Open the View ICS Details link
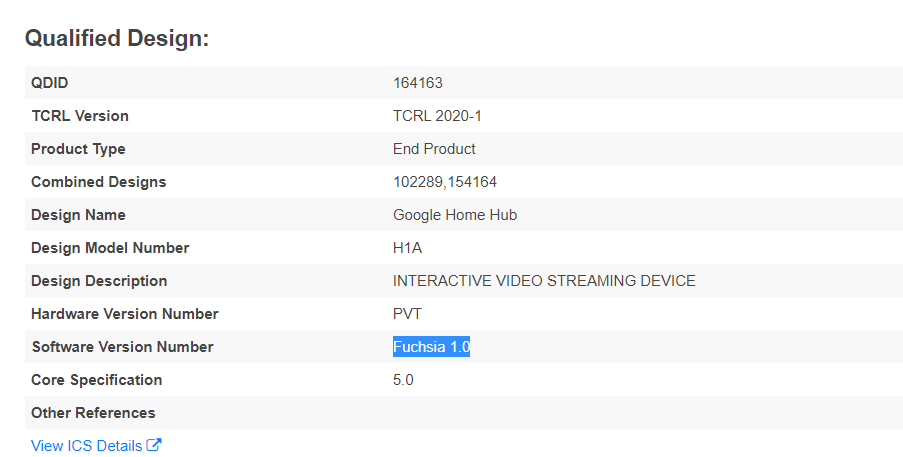Viewport: 903px width, 457px height. (87, 446)
